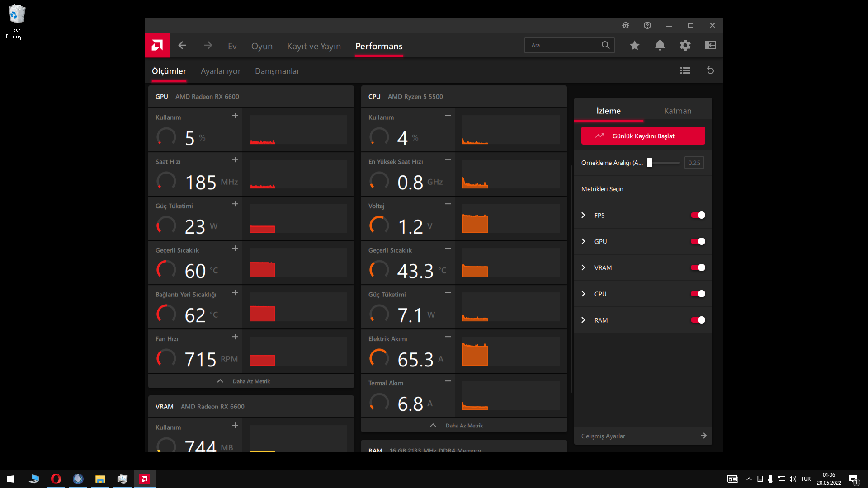This screenshot has height=488, width=868.
Task: Add Fan Hızı metric with plus
Action: click(235, 337)
